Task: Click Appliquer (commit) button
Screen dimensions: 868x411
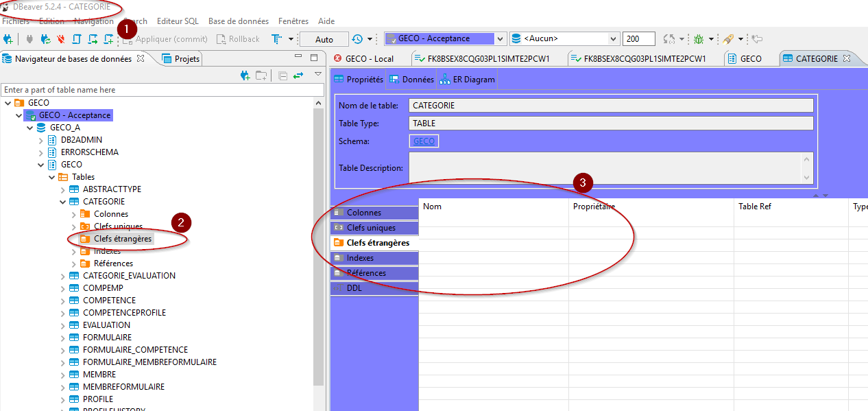Action: click(165, 39)
